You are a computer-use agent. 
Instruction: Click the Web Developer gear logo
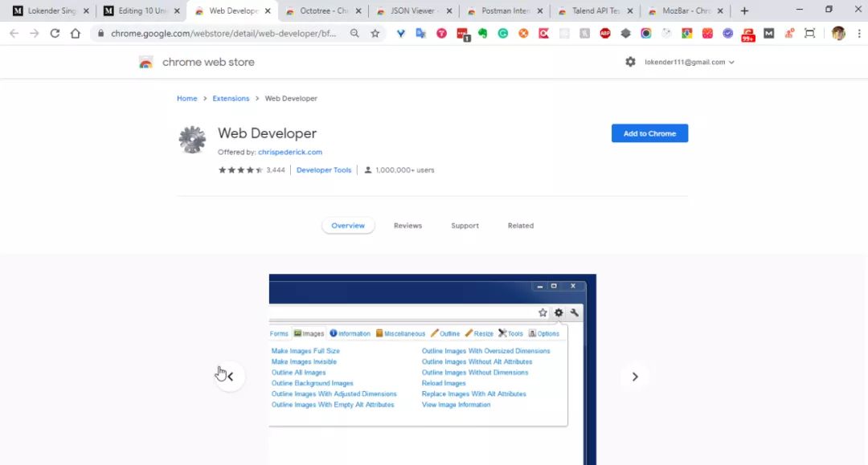[192, 139]
